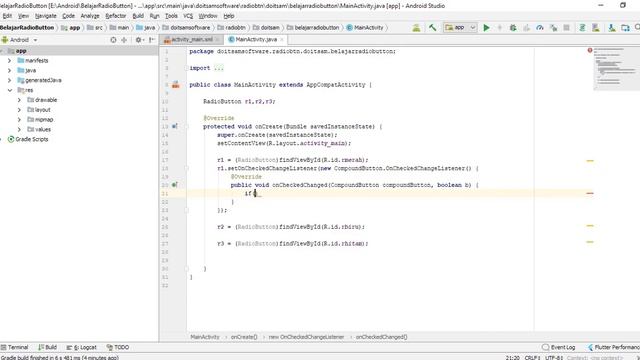Click the belajarradiobutton breadcrumb
The image size is (640, 360).
pos(313,28)
